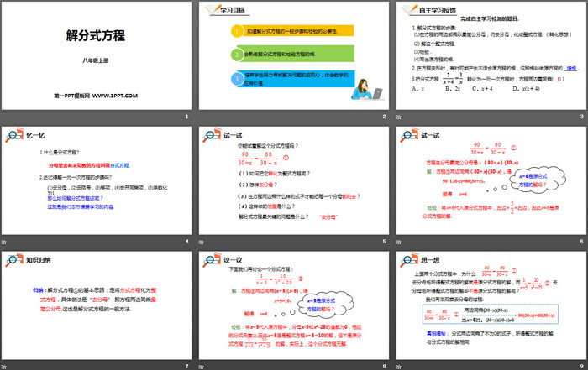This screenshot has height=370, width=588.
Task: Click animation star icon under slide 3
Action: [x=399, y=117]
